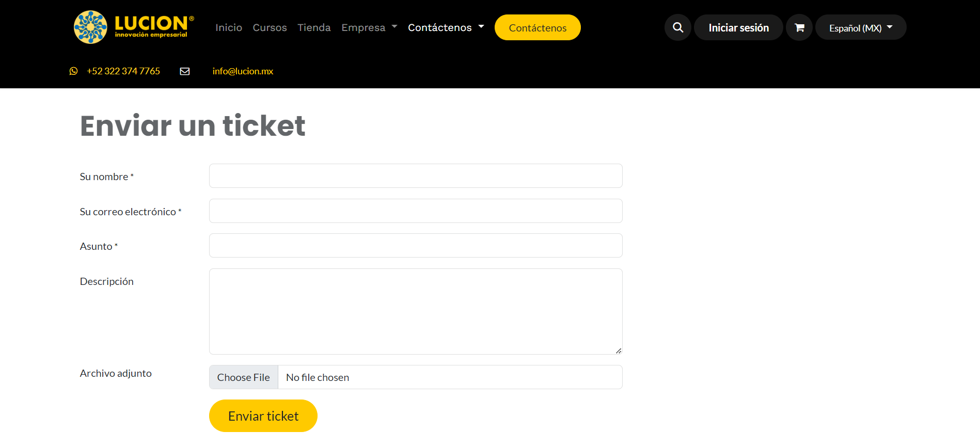This screenshot has width=980, height=447.
Task: Focus the Su nombre input field
Action: [416, 176]
